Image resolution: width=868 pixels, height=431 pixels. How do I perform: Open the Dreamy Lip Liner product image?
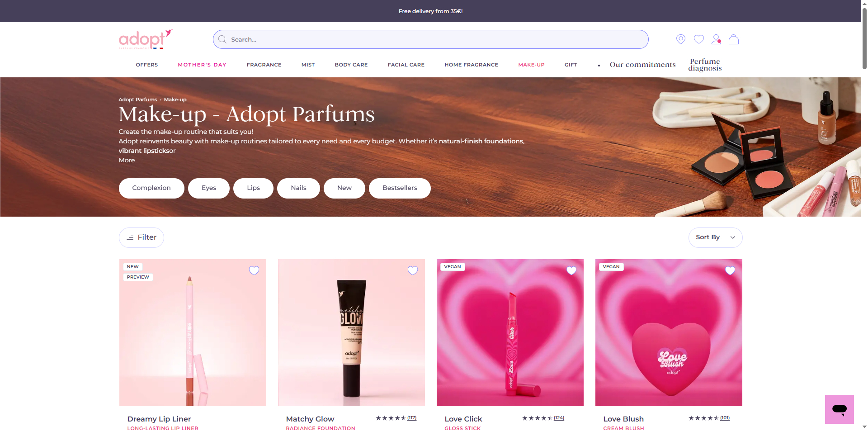tap(193, 332)
